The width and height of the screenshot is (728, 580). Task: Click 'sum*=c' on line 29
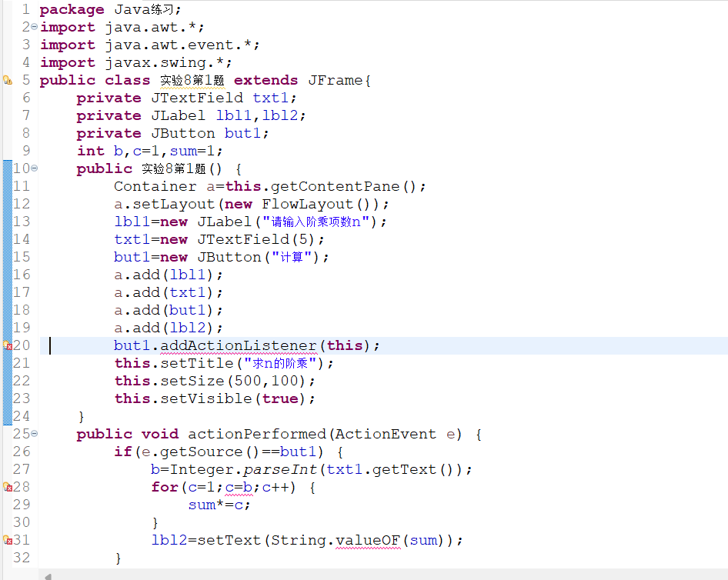tap(215, 505)
